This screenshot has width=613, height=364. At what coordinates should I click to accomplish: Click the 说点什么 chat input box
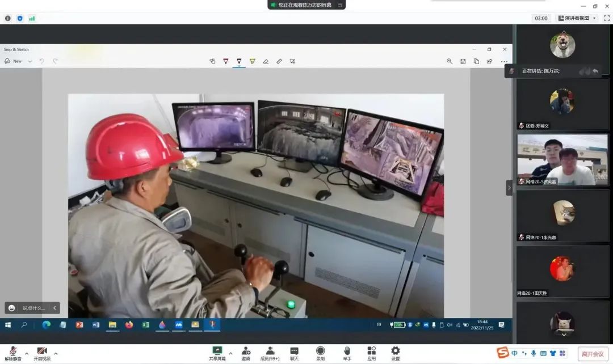[x=33, y=308]
